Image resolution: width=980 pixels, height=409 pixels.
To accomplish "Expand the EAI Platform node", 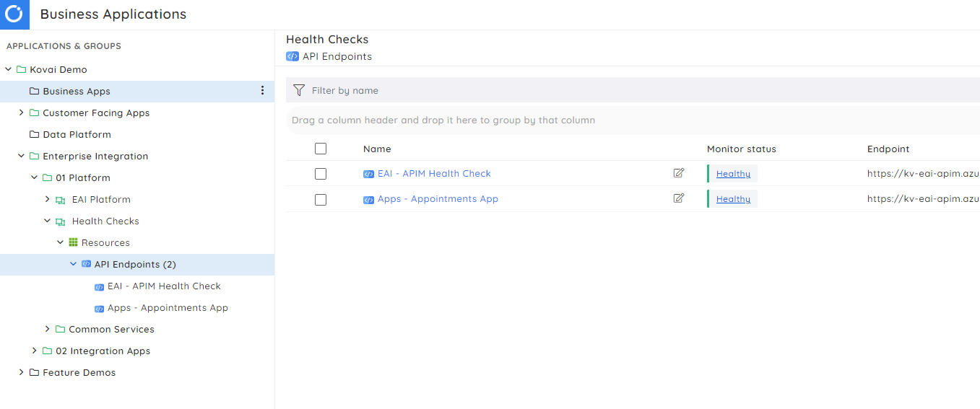I will click(x=47, y=199).
